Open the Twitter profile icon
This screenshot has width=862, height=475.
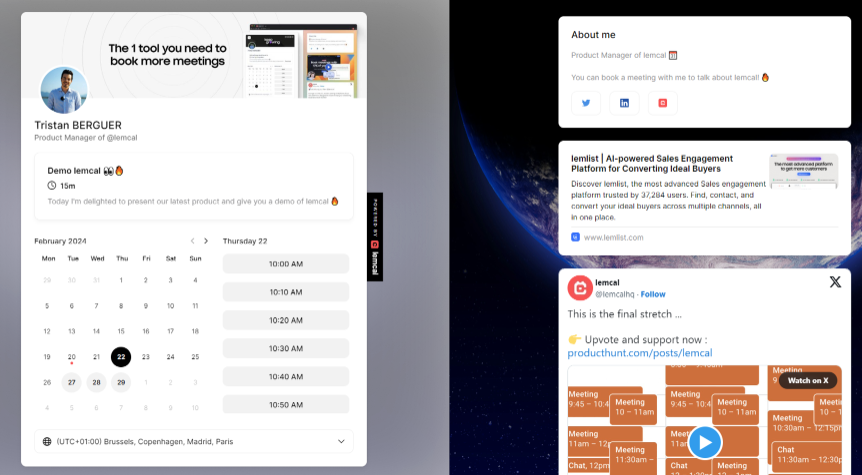coord(586,103)
